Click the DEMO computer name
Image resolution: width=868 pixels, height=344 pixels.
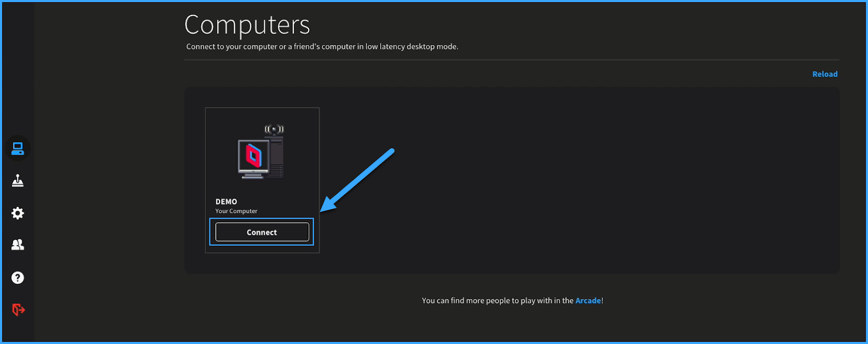[226, 202]
